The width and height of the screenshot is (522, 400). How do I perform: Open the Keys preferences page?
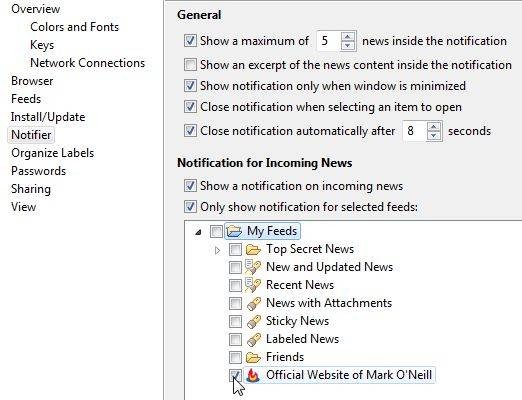coord(42,45)
